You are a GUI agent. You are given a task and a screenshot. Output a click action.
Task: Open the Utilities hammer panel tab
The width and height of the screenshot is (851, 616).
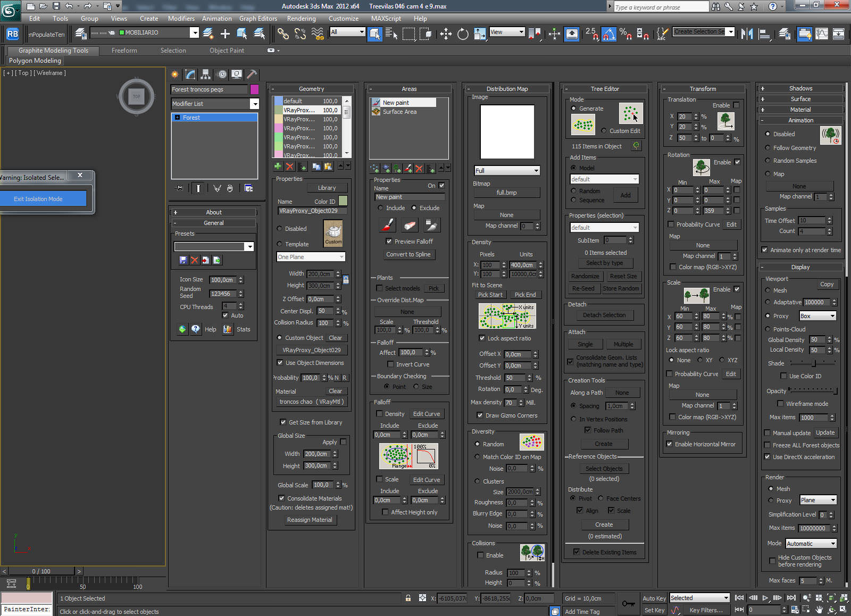tap(252, 74)
